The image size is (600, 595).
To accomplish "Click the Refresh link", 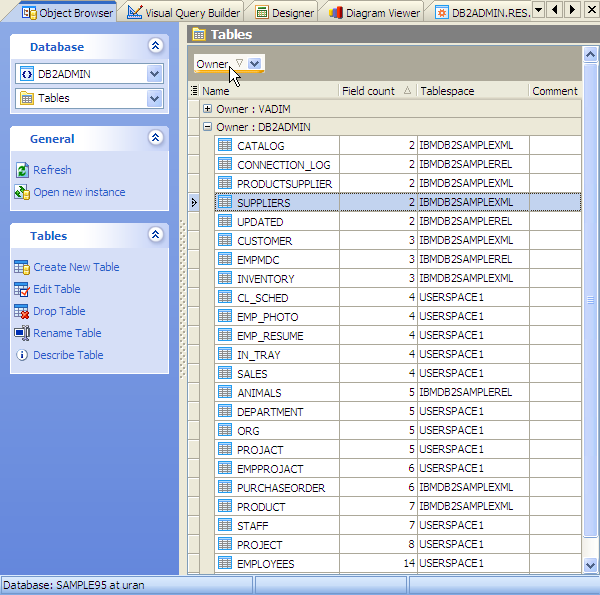I will tap(52, 170).
